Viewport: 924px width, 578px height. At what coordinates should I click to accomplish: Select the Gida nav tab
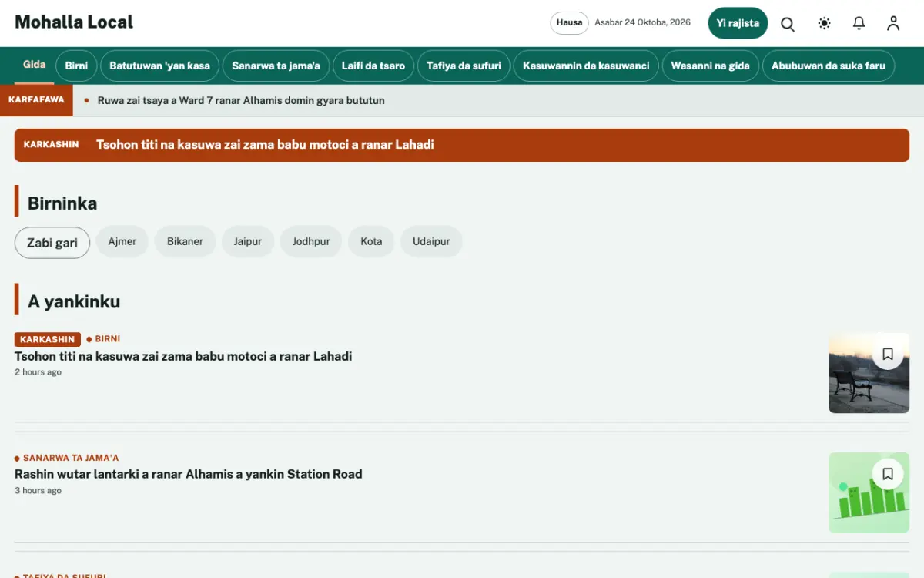click(x=35, y=66)
